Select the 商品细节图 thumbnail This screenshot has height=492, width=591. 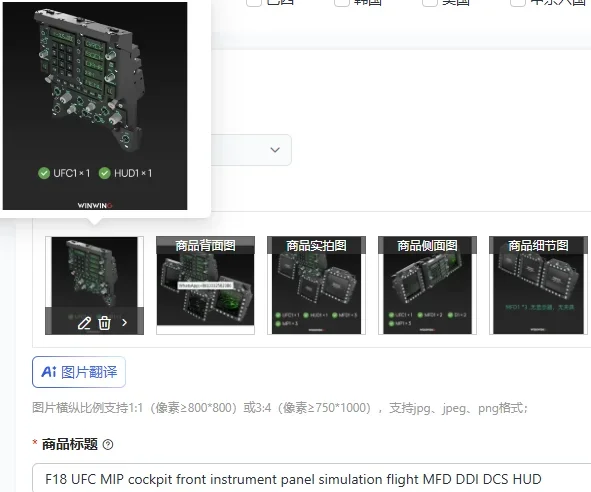point(538,285)
